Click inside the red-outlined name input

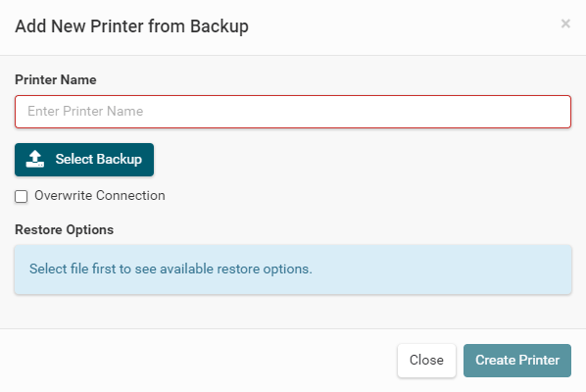click(x=293, y=112)
